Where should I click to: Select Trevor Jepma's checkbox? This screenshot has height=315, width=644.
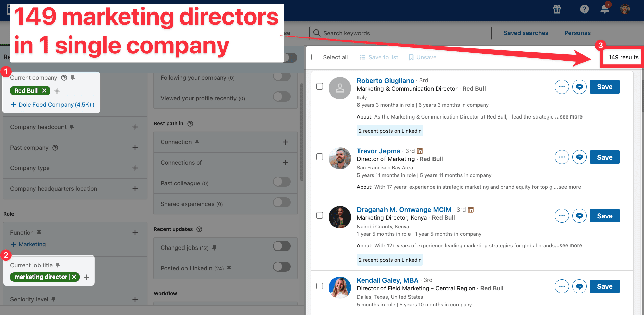pyautogui.click(x=320, y=157)
